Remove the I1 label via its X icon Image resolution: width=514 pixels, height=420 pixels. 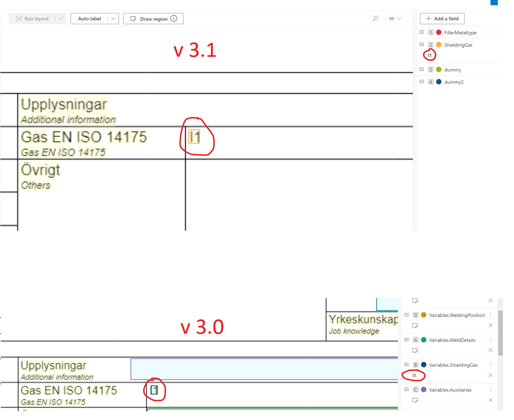pyautogui.click(x=490, y=375)
